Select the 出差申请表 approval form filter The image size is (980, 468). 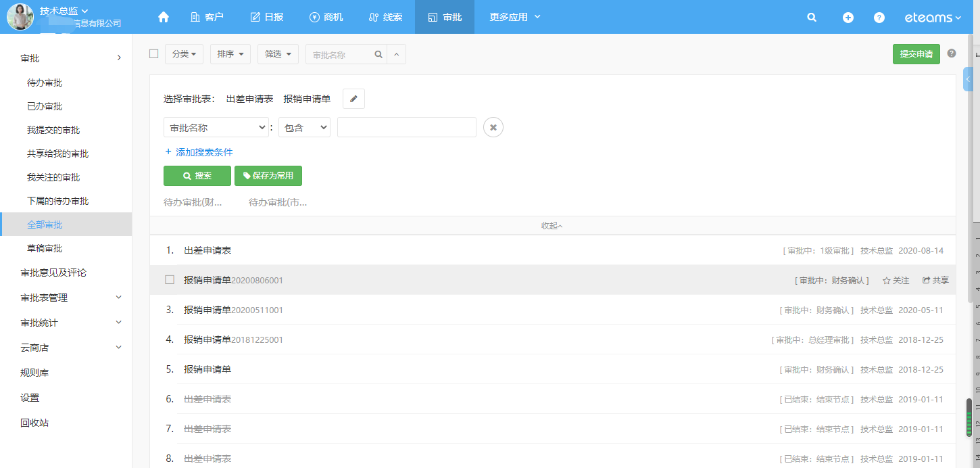249,99
